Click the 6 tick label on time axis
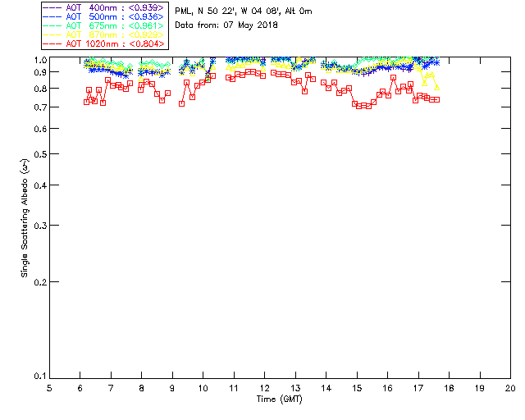 (x=80, y=388)
